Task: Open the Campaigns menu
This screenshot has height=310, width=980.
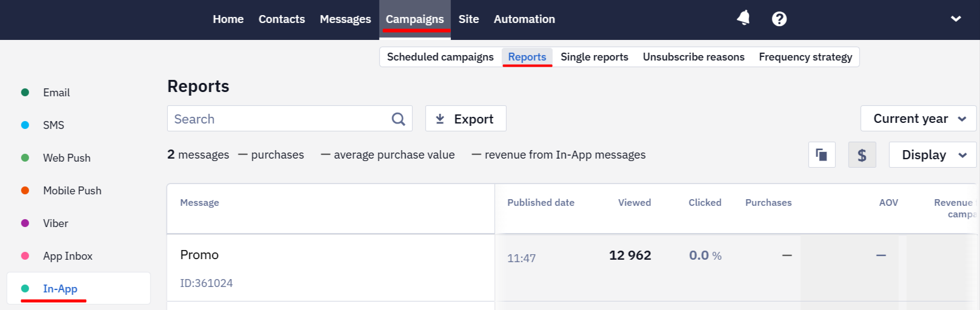Action: click(x=415, y=19)
